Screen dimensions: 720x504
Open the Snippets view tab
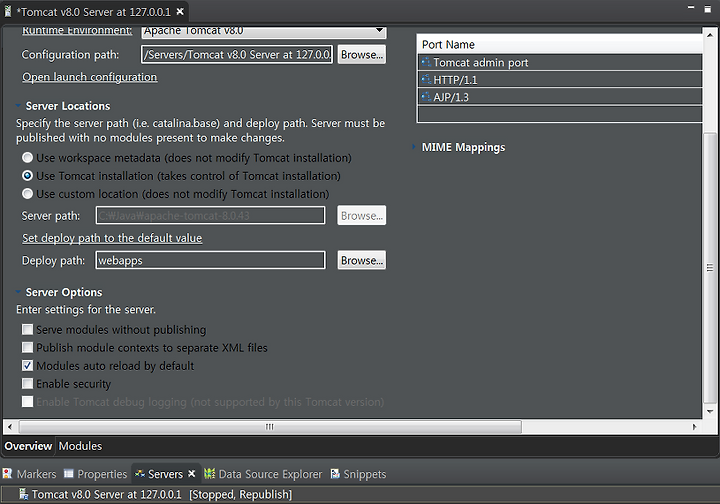(x=359, y=474)
